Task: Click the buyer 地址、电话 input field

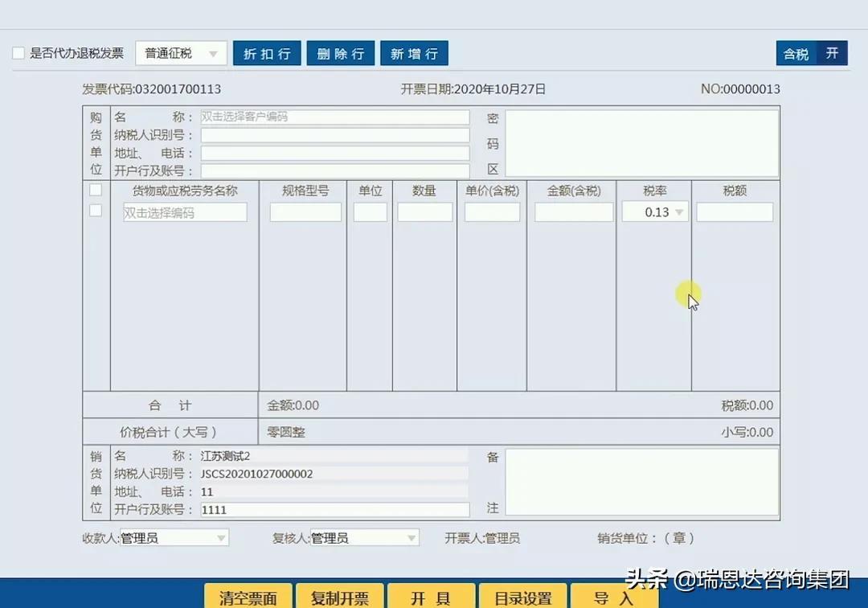Action: [335, 153]
